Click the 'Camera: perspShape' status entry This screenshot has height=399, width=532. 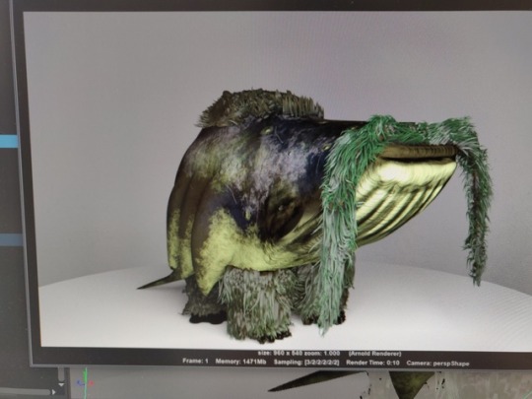pos(437,364)
